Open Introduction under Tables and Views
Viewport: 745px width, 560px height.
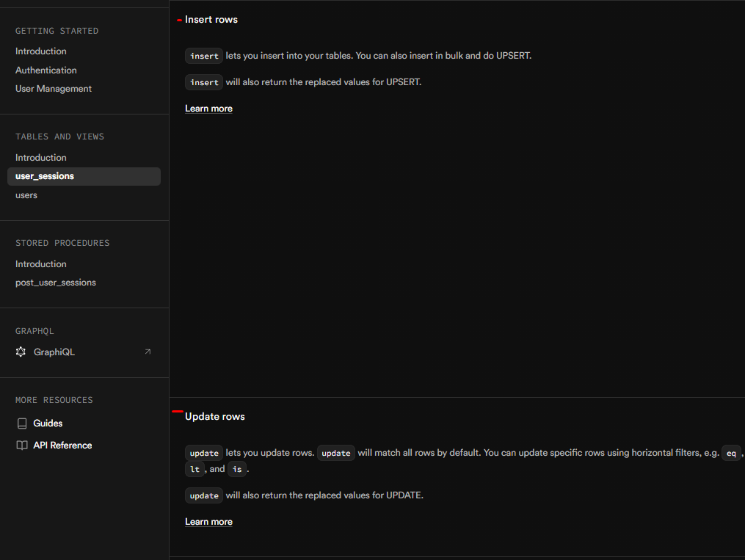pyautogui.click(x=41, y=158)
